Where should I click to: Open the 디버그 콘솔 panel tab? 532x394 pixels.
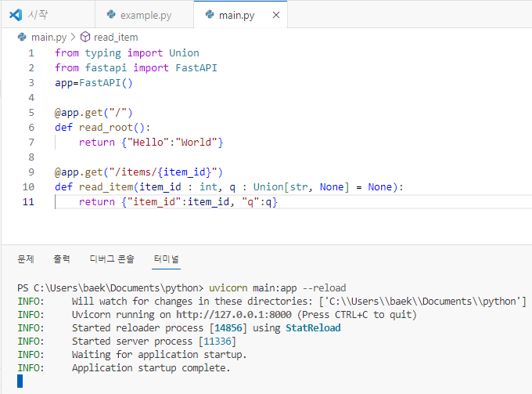point(112,259)
